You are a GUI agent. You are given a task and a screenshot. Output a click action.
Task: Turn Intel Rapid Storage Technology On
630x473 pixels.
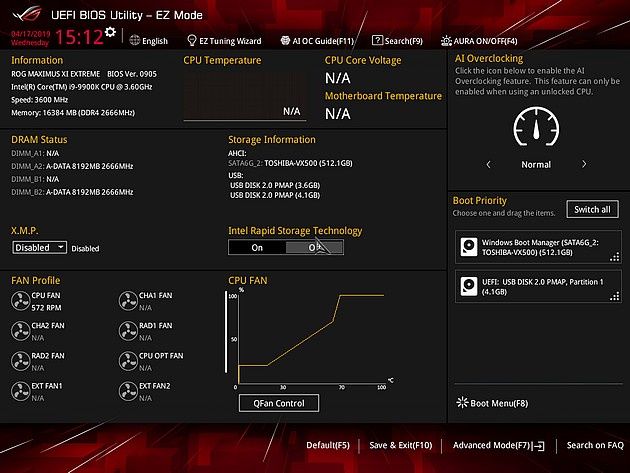257,248
